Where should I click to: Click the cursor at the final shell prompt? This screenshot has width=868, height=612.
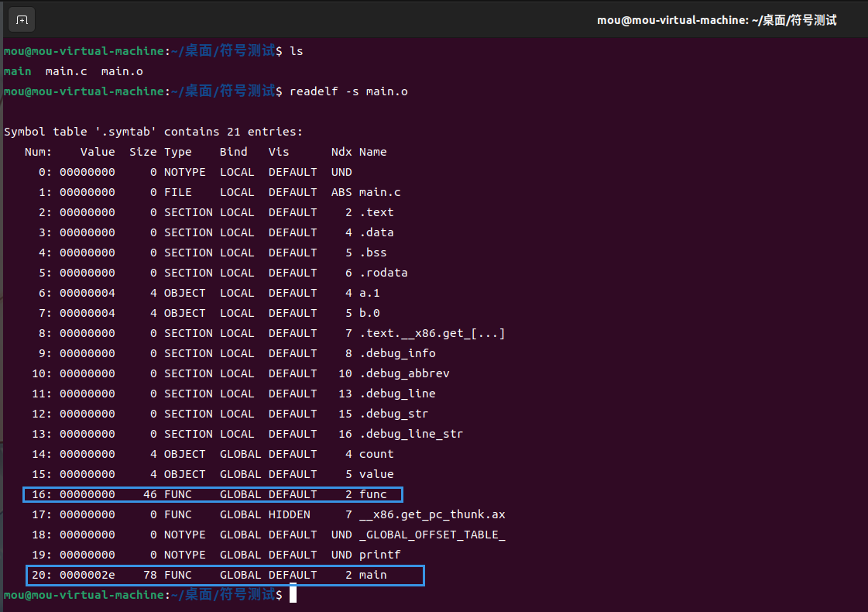pyautogui.click(x=293, y=595)
